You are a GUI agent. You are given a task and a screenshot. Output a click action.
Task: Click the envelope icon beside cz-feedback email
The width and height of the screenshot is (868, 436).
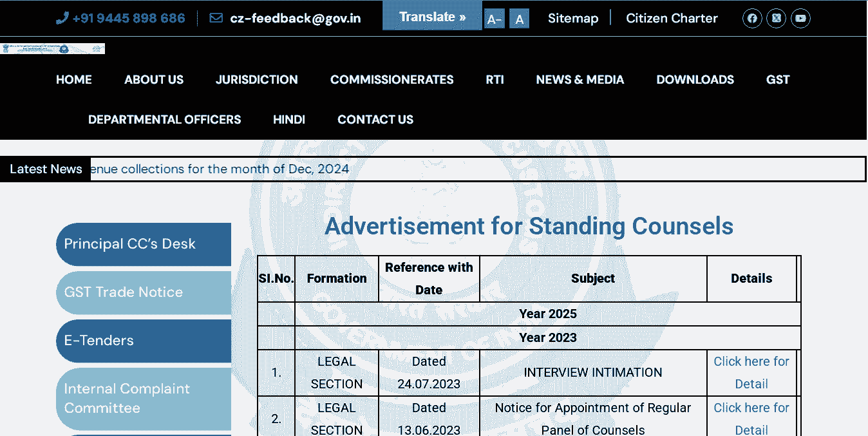coord(215,18)
